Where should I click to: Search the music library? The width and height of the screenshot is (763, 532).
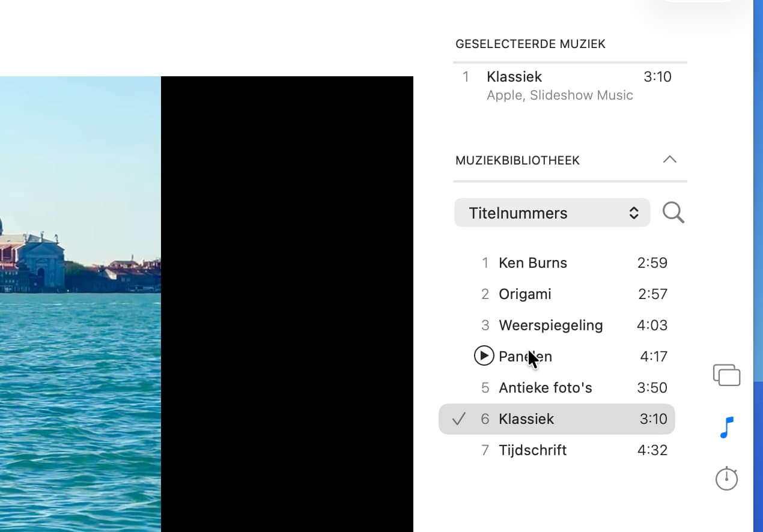tap(673, 213)
